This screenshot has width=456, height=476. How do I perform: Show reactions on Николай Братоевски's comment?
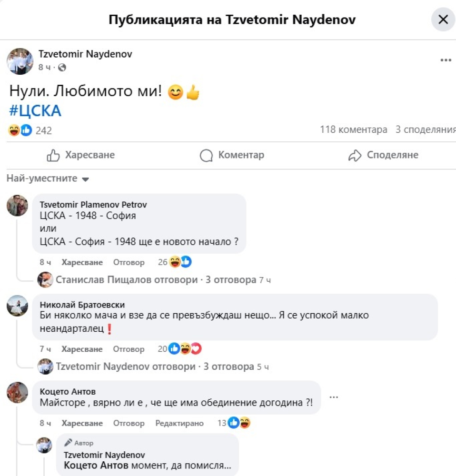point(180,349)
